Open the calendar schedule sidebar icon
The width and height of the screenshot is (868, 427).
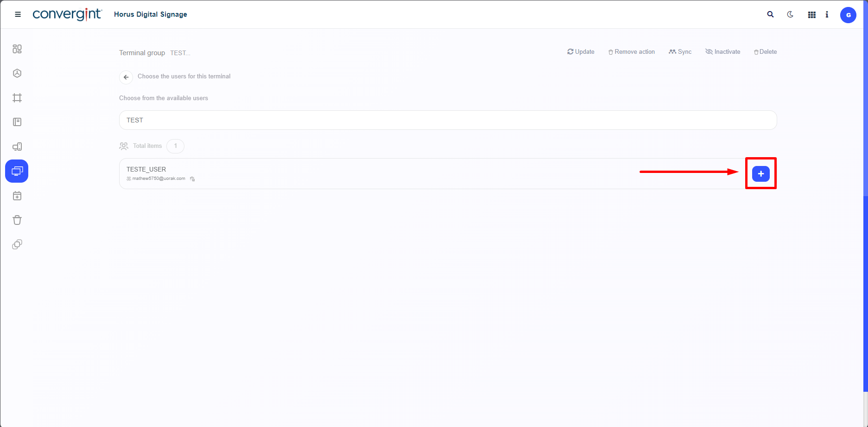pyautogui.click(x=17, y=196)
